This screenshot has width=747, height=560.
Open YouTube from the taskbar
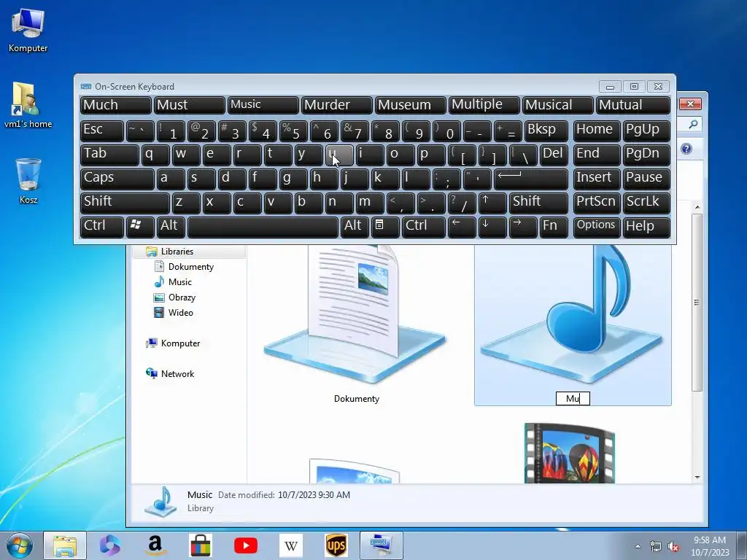pyautogui.click(x=246, y=545)
